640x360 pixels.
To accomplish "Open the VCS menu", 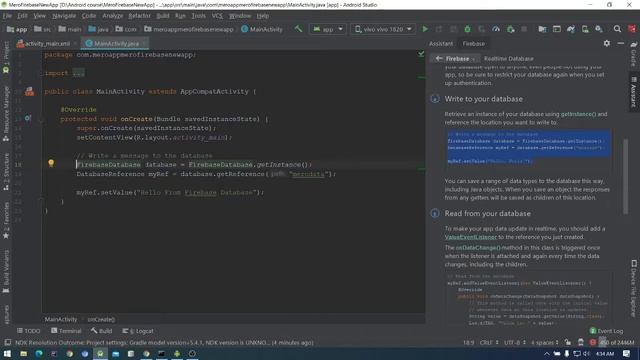I will point(217,16).
